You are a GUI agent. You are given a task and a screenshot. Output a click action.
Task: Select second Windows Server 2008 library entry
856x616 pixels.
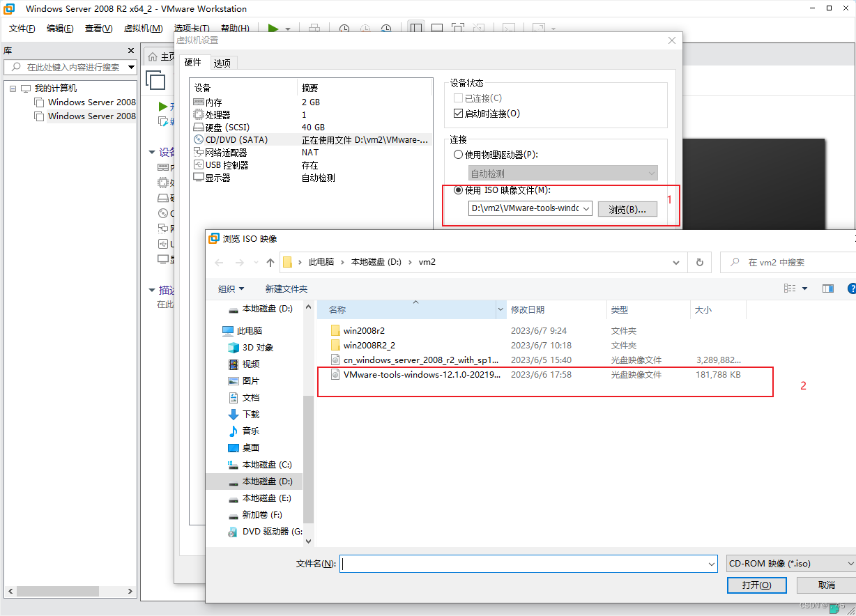(85, 116)
